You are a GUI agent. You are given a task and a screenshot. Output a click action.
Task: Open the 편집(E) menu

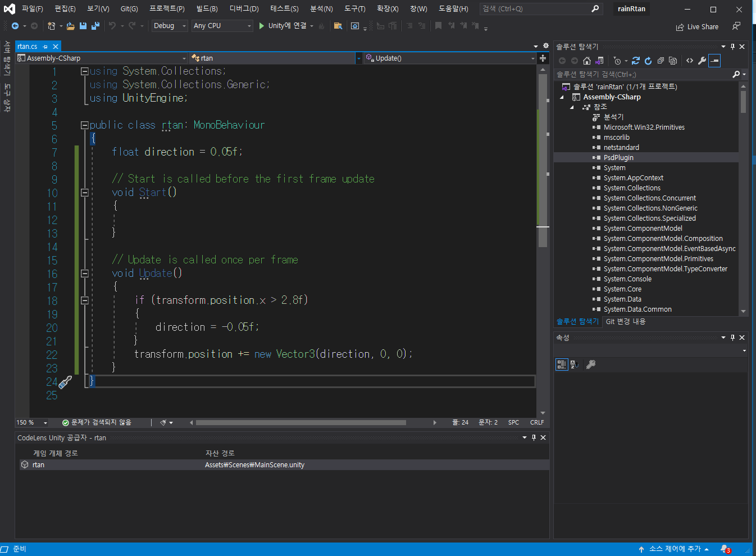pos(65,9)
